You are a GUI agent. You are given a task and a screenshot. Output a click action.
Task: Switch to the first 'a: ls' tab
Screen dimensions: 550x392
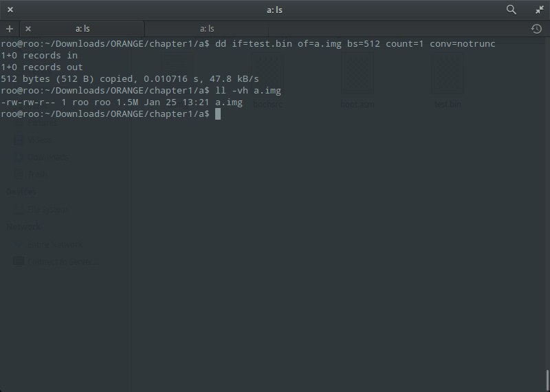click(82, 29)
